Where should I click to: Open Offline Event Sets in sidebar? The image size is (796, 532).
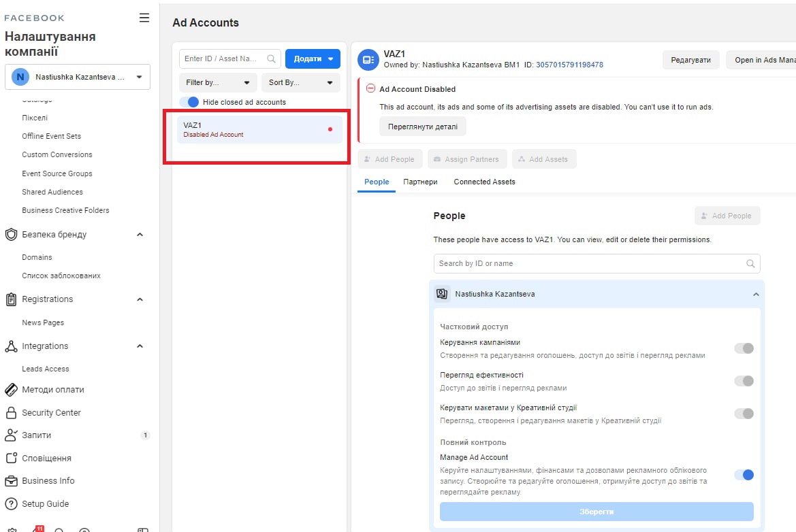[x=51, y=136]
